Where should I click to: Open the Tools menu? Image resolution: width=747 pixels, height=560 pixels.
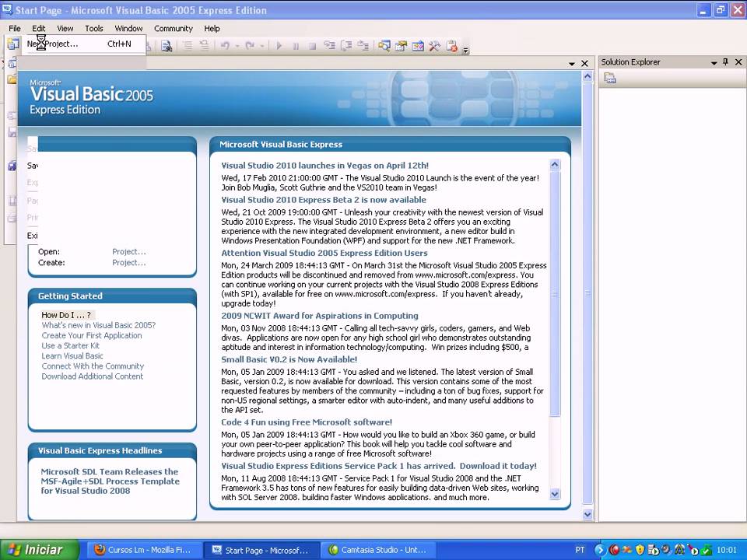click(x=94, y=29)
